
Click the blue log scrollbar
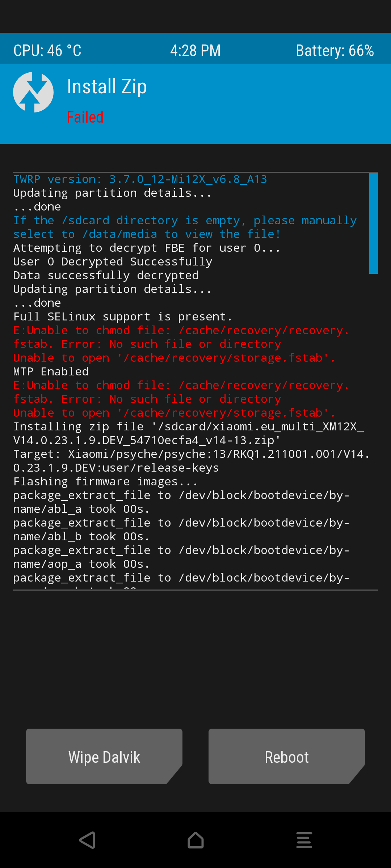pyautogui.click(x=374, y=223)
